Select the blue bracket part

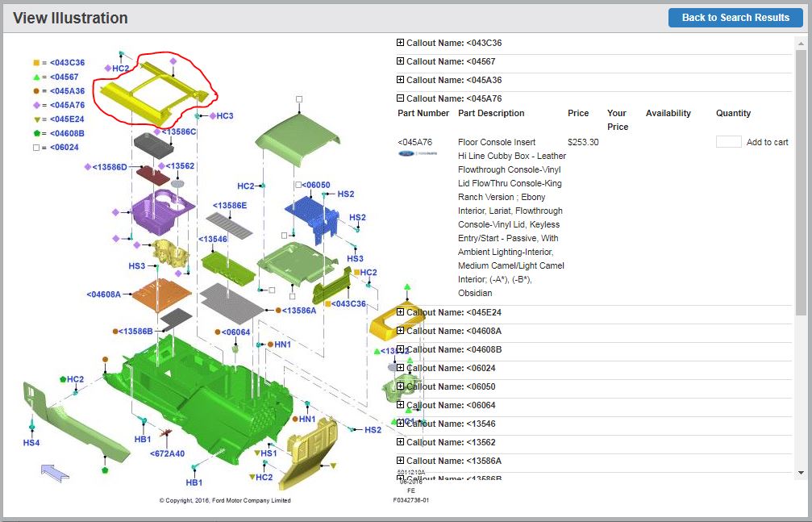coord(312,217)
